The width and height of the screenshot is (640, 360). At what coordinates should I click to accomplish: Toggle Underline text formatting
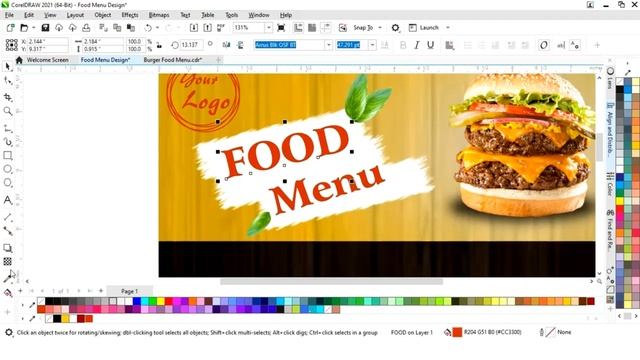click(430, 45)
